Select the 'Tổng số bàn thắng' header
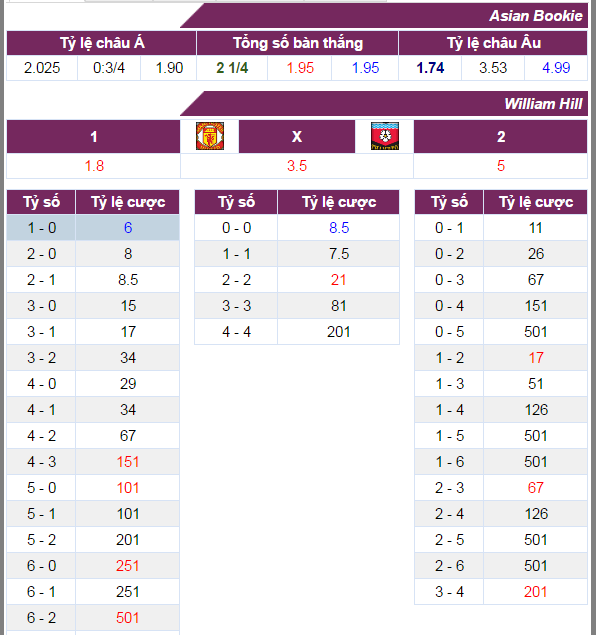596x635 pixels. [298, 43]
